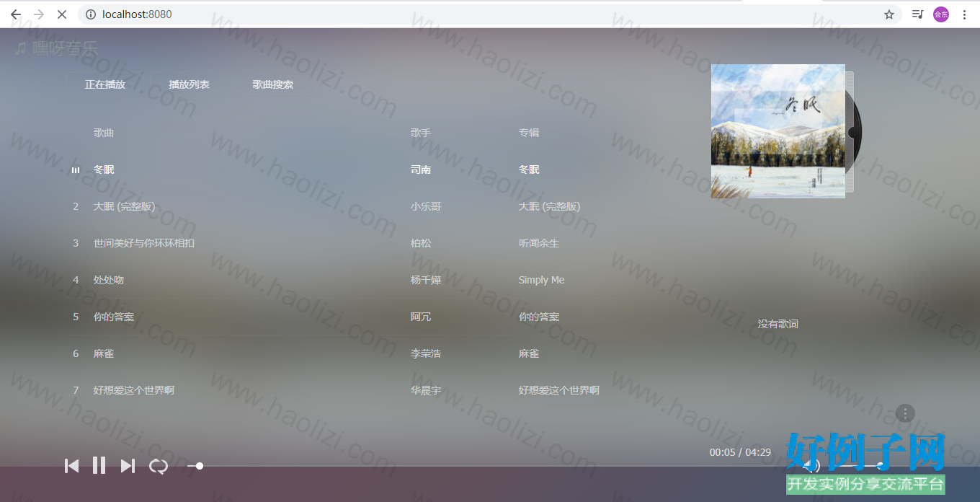Viewport: 980px width, 502px height.
Task: Click artist 司南
Action: [x=421, y=169]
